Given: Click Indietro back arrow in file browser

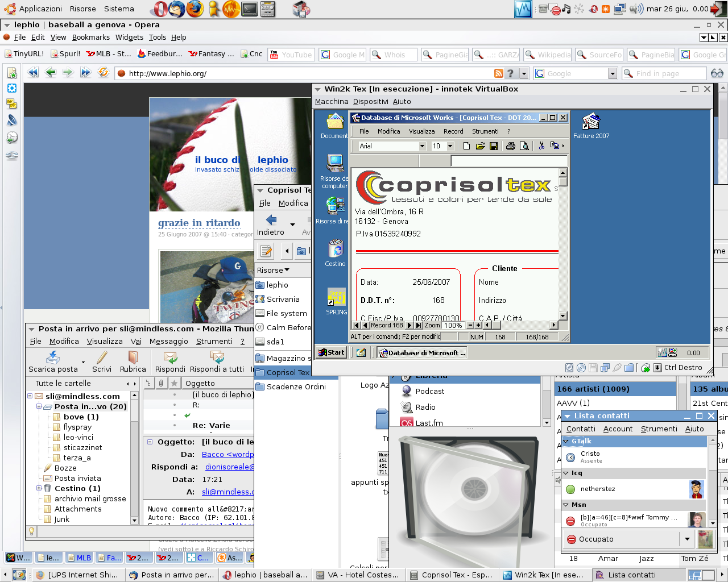Looking at the screenshot, I should [271, 225].
